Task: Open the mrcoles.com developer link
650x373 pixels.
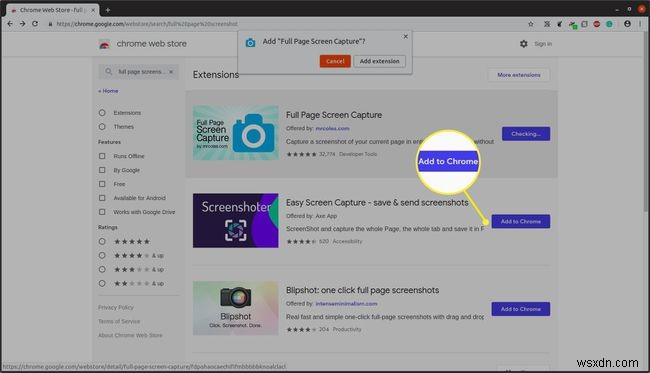Action: click(332, 128)
